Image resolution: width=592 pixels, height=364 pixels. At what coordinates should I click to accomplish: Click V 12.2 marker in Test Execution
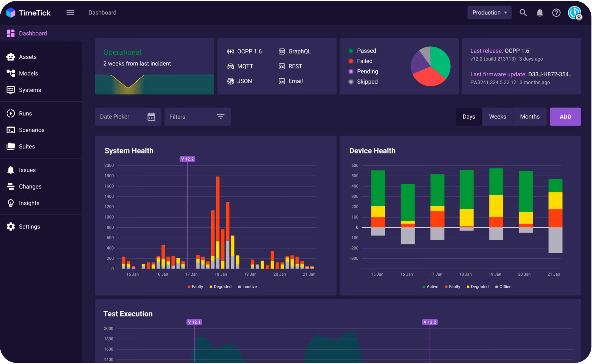tap(430, 322)
